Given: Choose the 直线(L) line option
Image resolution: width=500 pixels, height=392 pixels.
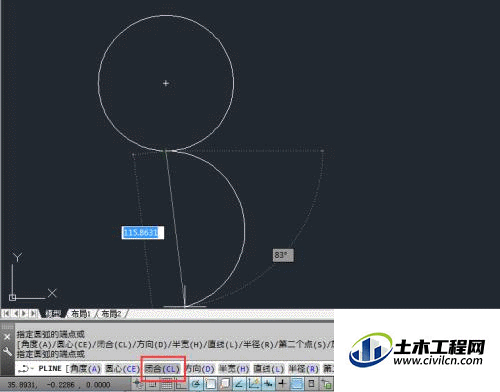Looking at the screenshot, I should tap(269, 369).
